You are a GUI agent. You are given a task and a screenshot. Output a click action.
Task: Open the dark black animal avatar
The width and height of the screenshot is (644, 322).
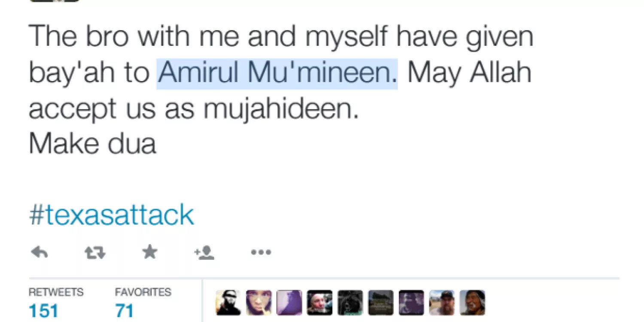[x=350, y=303]
